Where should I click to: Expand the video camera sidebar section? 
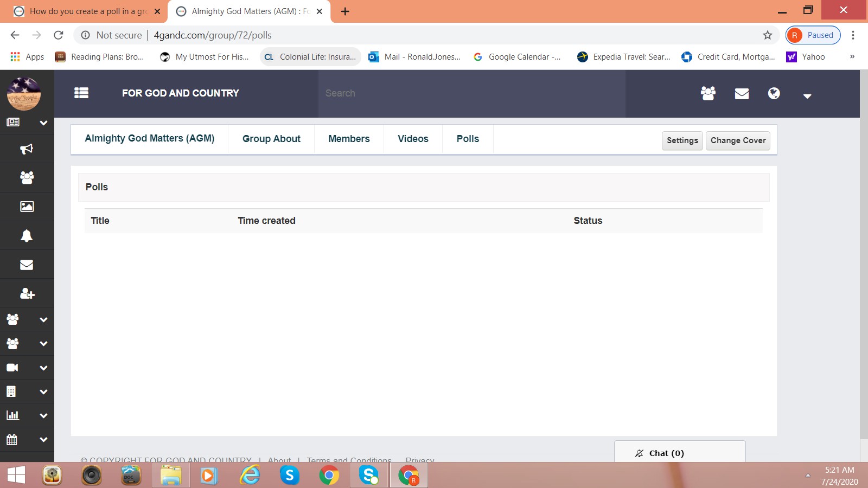(x=43, y=368)
